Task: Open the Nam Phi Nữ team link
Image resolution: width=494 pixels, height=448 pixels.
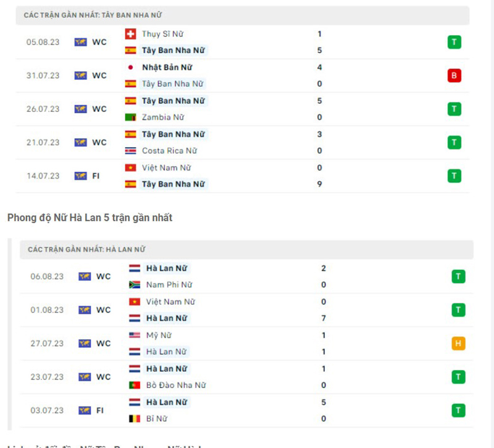Action: point(169,285)
